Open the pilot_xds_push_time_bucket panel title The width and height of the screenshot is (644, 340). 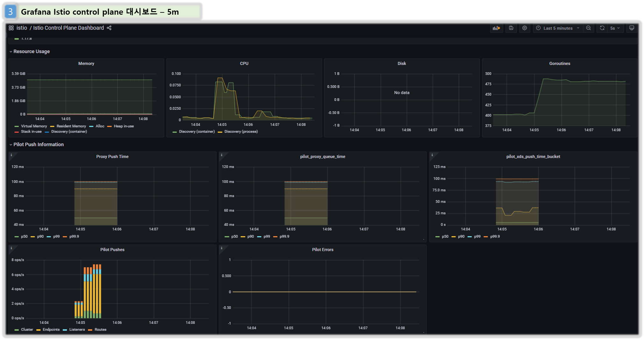click(x=533, y=156)
